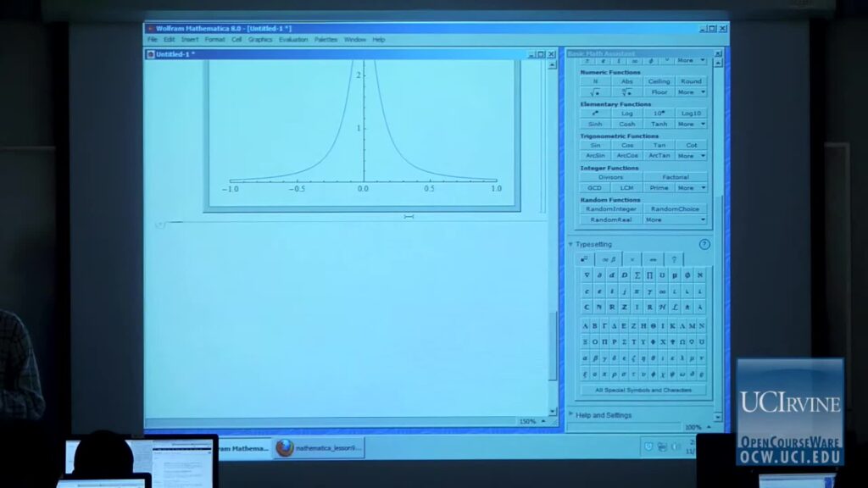Screen dimensions: 868x488
Task: Click the ArcTan function button
Action: [x=659, y=156]
